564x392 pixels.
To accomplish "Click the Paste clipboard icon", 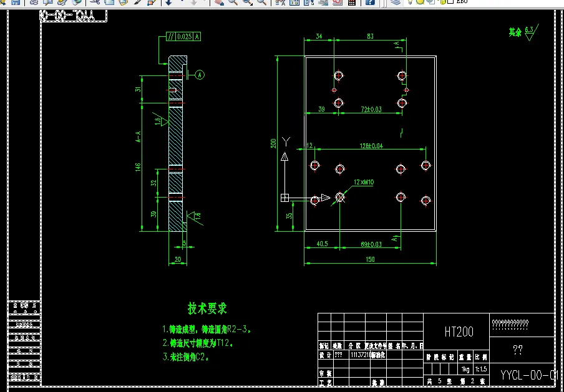I will point(123,2).
